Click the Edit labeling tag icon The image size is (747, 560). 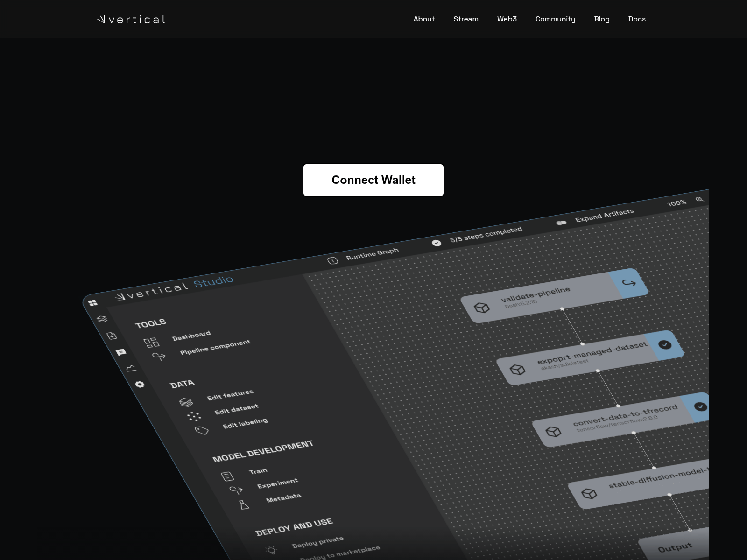202,430
